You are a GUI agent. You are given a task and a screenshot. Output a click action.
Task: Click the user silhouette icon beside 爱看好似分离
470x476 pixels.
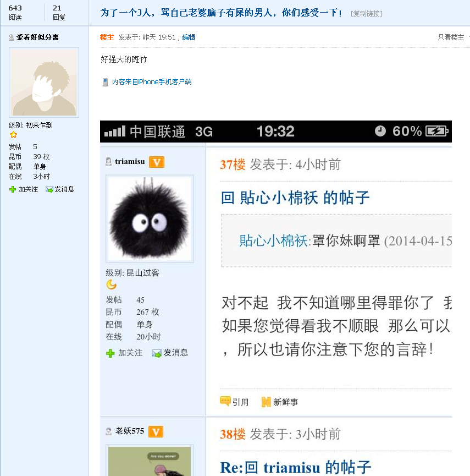[11, 37]
